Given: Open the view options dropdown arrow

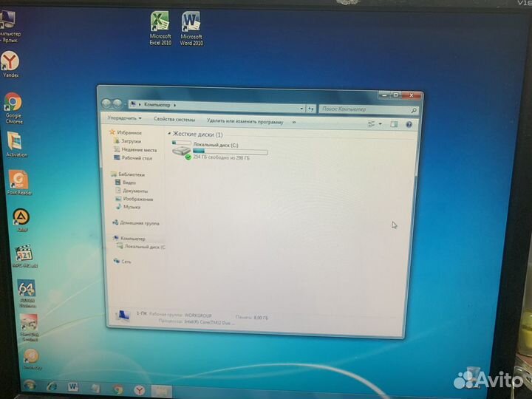Looking at the screenshot, I should (x=381, y=124).
